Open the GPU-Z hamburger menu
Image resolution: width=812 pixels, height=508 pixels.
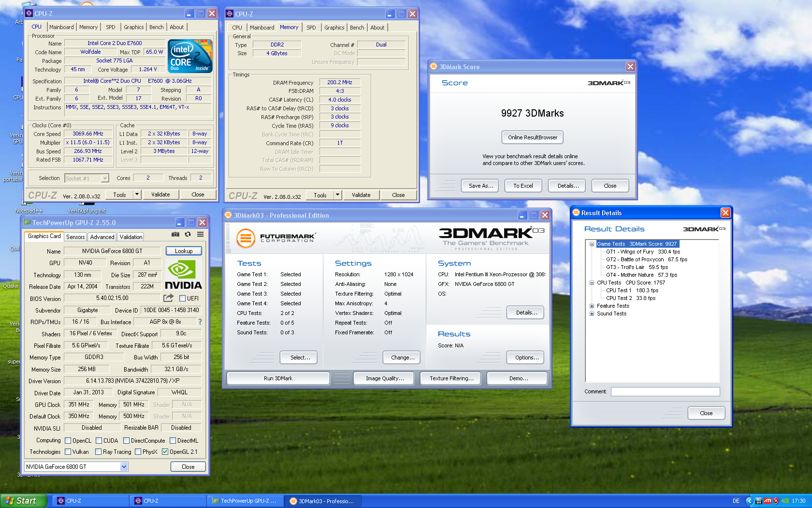pos(200,234)
